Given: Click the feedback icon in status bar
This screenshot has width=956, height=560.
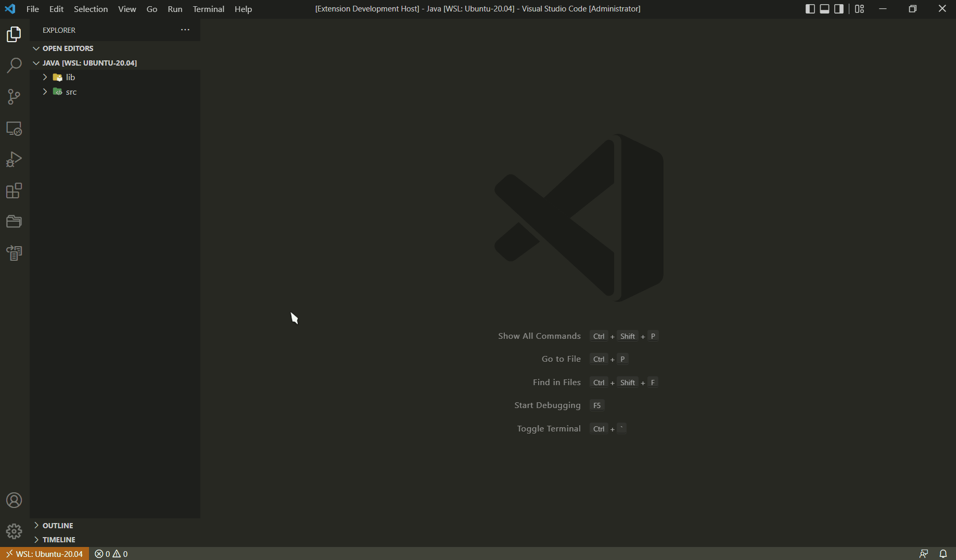Looking at the screenshot, I should [924, 554].
